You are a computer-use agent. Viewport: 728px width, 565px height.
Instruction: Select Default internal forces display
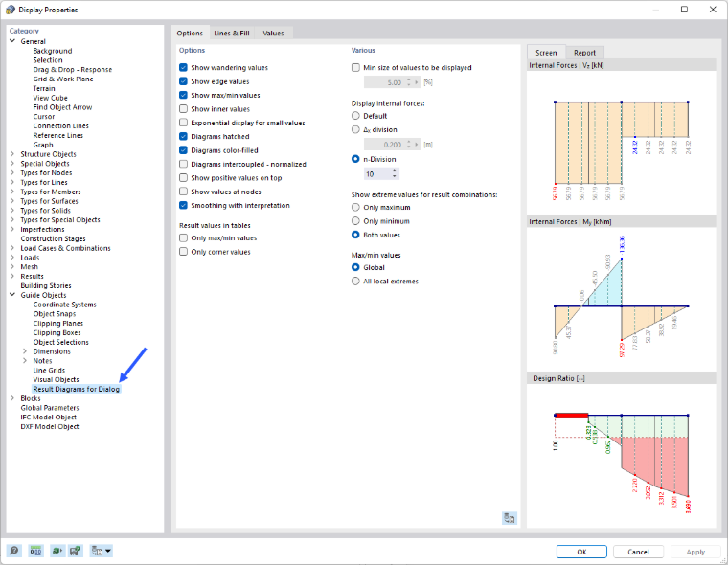(355, 116)
